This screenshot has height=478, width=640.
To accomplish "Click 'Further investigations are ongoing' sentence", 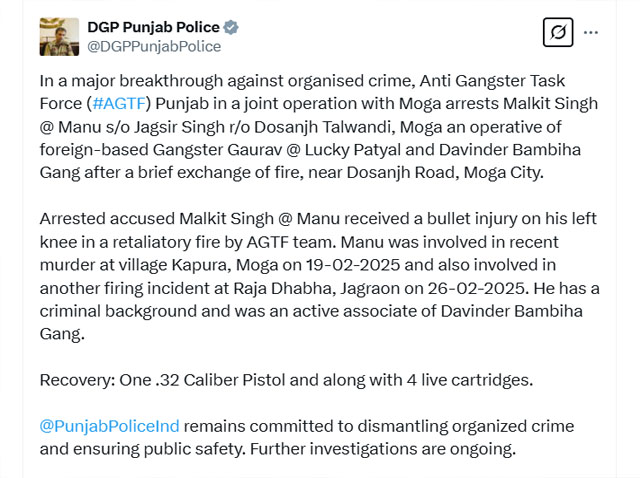I will pos(383,449).
